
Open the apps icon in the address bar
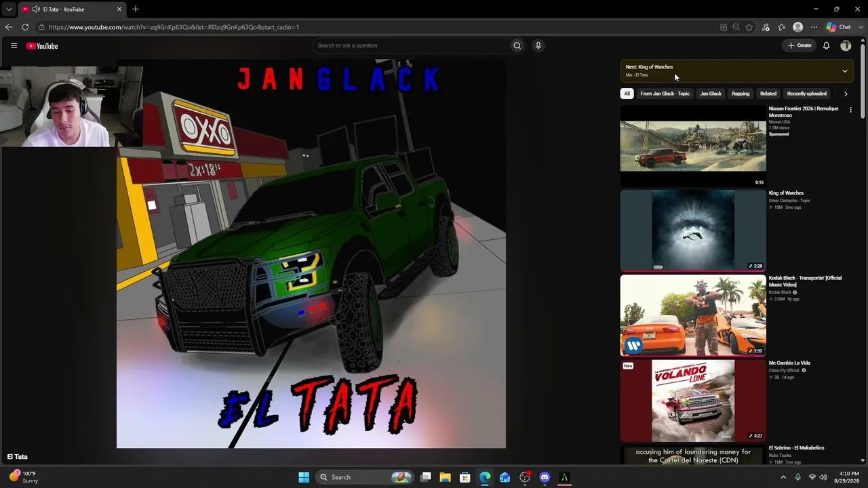click(x=724, y=27)
